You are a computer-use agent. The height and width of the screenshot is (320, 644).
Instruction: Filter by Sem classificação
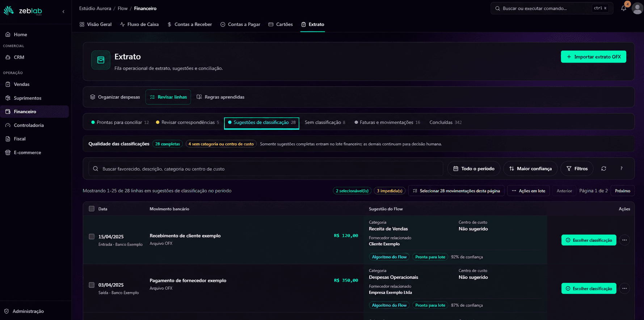pyautogui.click(x=325, y=122)
